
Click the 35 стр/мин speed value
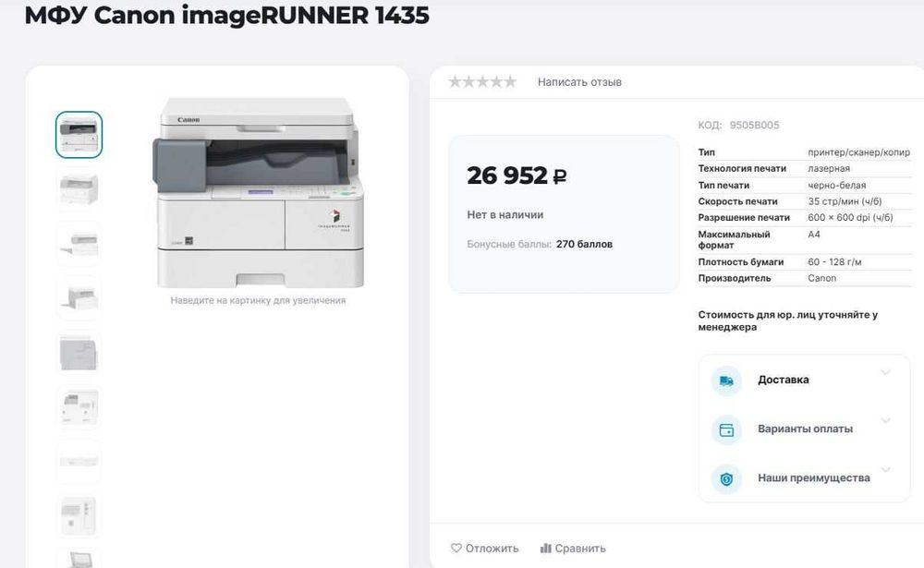(845, 201)
